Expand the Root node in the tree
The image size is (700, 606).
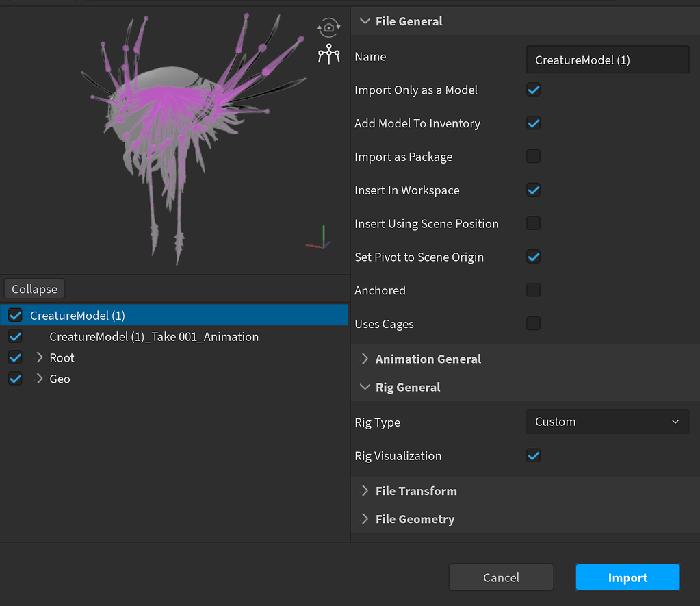(40, 357)
